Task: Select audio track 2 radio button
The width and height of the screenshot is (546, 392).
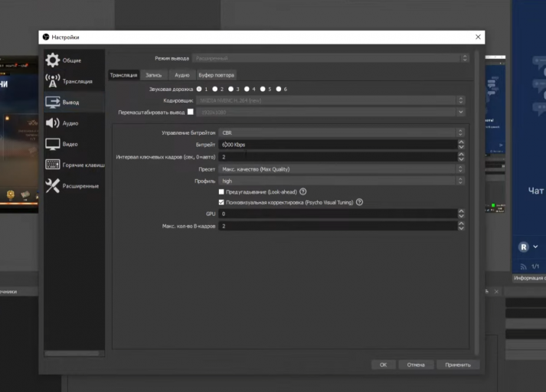Action: coord(215,89)
